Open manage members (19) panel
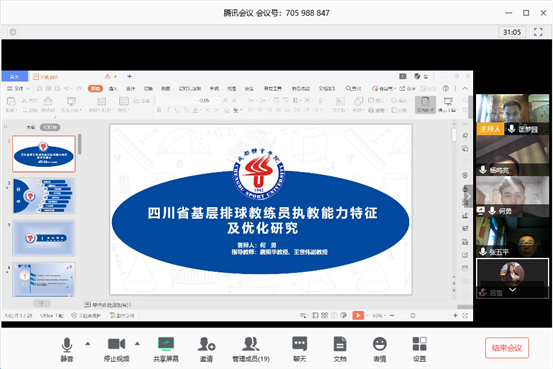This screenshot has height=369, width=553. pos(251,349)
